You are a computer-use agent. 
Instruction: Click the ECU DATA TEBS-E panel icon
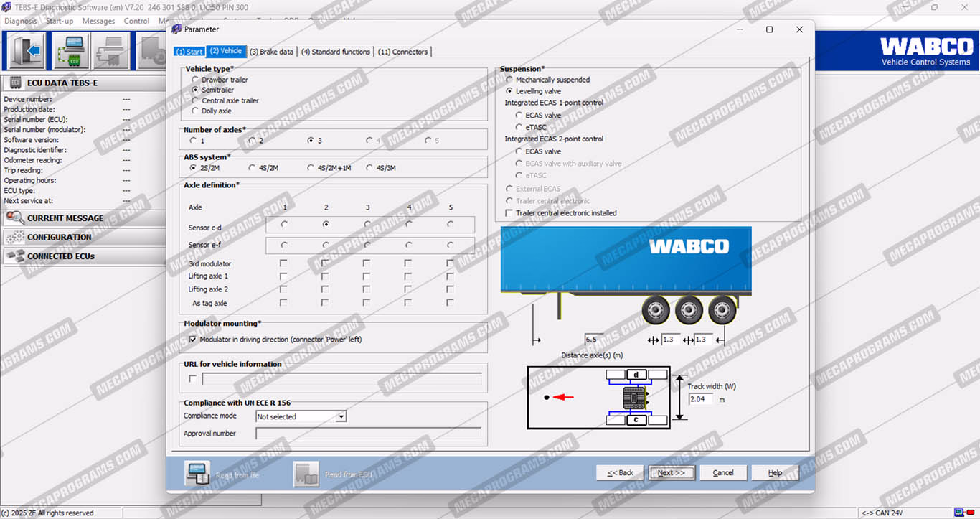(x=15, y=83)
